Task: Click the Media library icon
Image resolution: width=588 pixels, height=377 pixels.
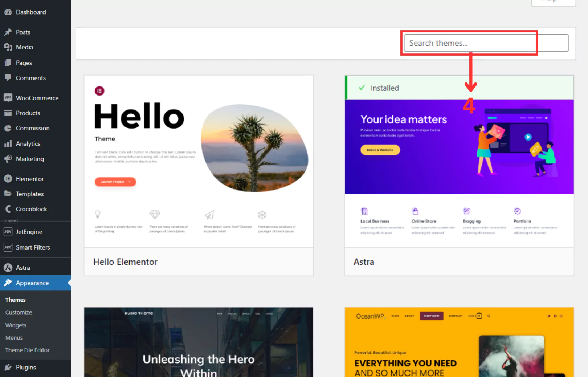Action: tap(8, 47)
